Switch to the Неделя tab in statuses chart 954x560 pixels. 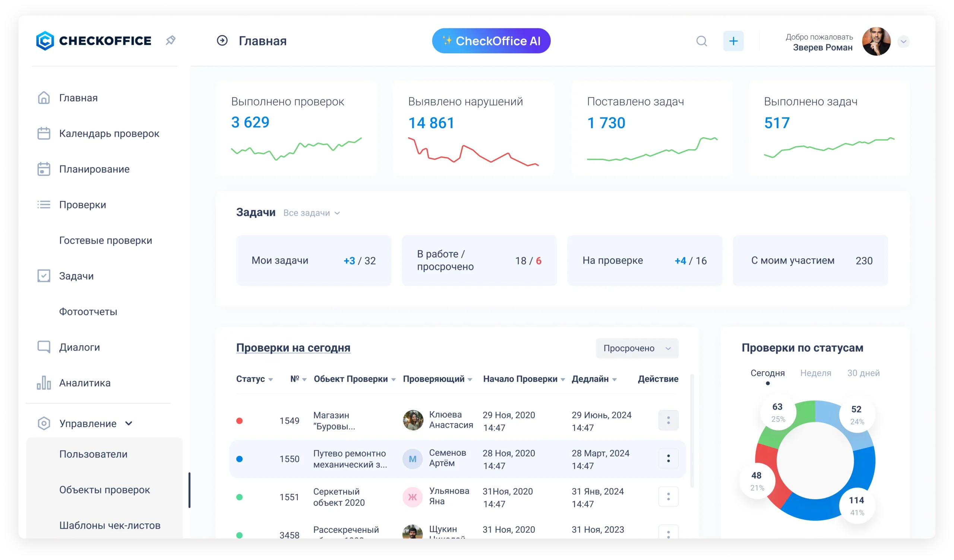[x=816, y=373]
